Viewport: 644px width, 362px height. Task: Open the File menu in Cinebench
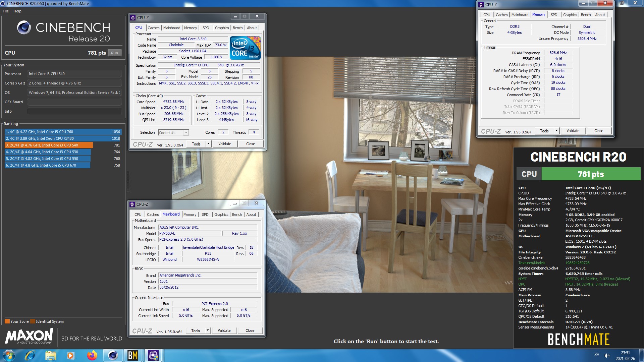pyautogui.click(x=6, y=11)
